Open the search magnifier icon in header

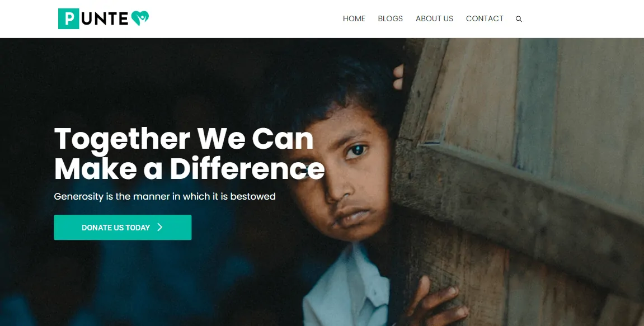click(x=519, y=19)
